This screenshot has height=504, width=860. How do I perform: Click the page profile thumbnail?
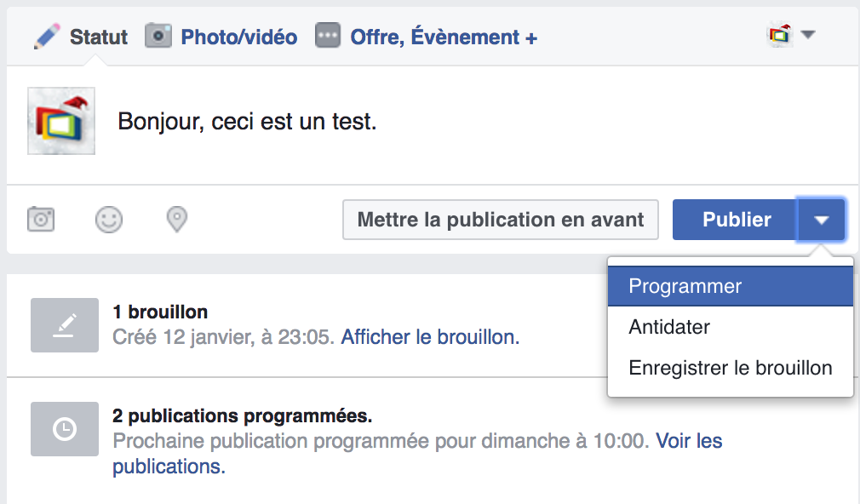60,121
